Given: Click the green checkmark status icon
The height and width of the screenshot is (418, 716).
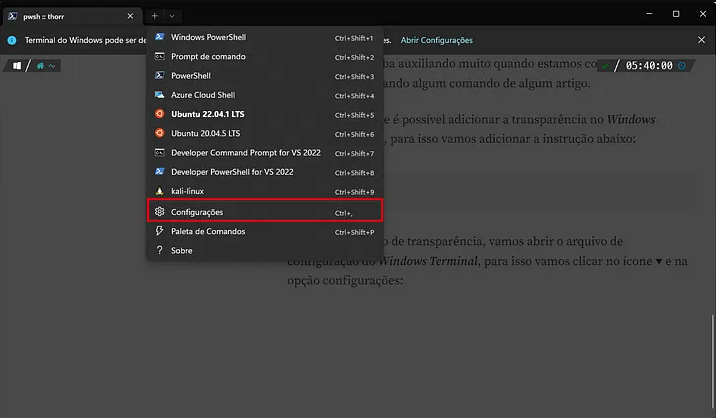Looking at the screenshot, I should coord(605,66).
